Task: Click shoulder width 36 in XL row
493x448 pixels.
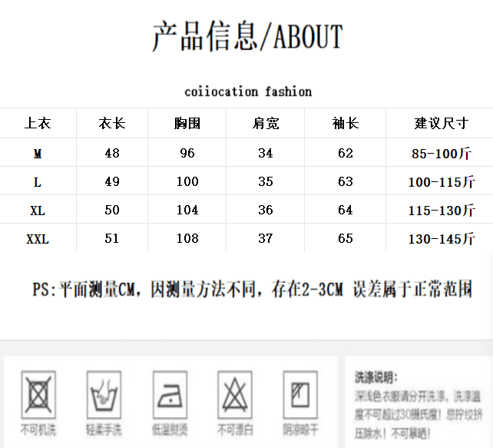Action: [x=266, y=210]
